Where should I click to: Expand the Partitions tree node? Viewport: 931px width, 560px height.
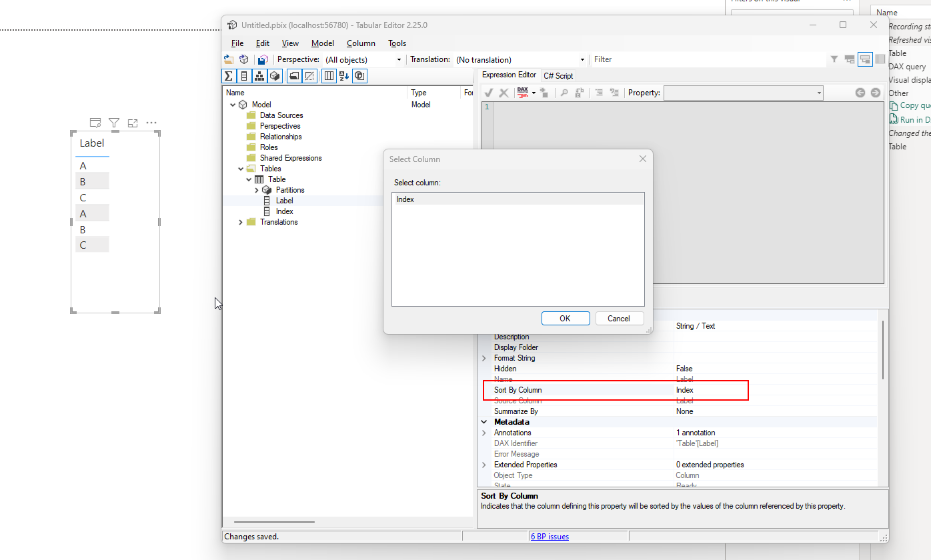pos(257,190)
